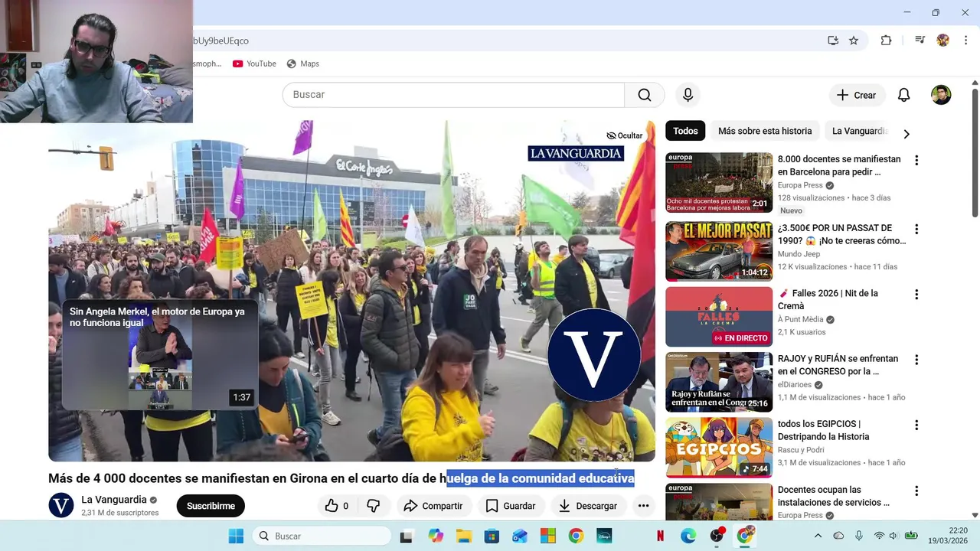Open El Mejor Passat video thumbnail
The image size is (980, 551).
click(719, 252)
